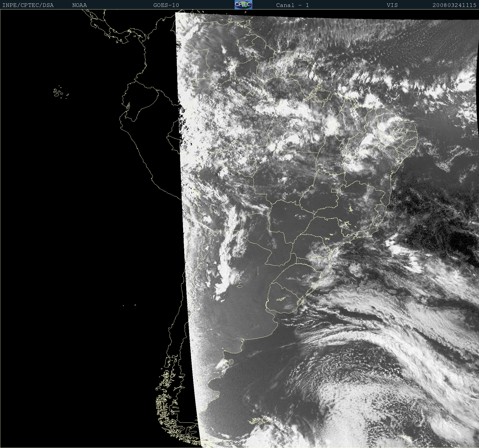Click the 200803241115 timestamp
Viewport: 479px width, 448px height.
pos(454,5)
